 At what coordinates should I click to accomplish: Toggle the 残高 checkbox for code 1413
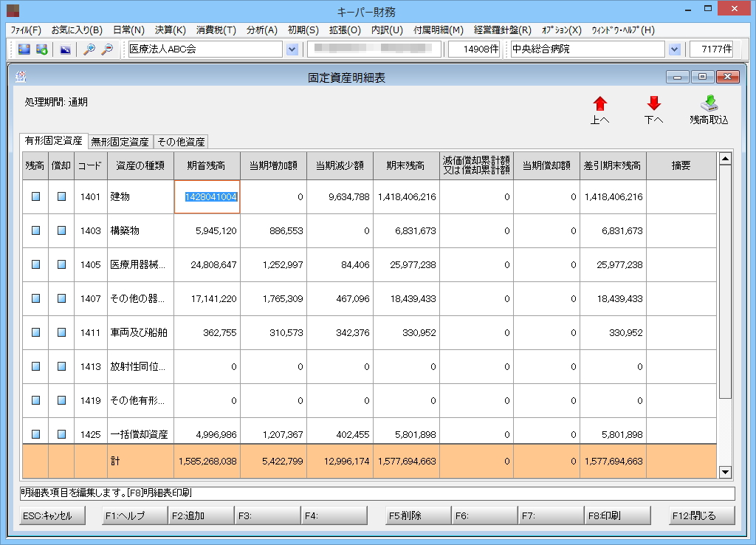tap(35, 366)
